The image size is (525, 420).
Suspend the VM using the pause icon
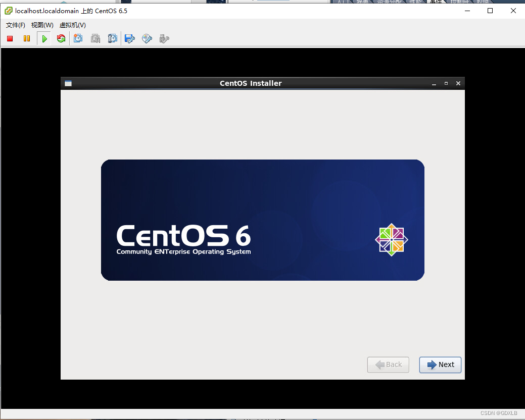click(x=27, y=38)
